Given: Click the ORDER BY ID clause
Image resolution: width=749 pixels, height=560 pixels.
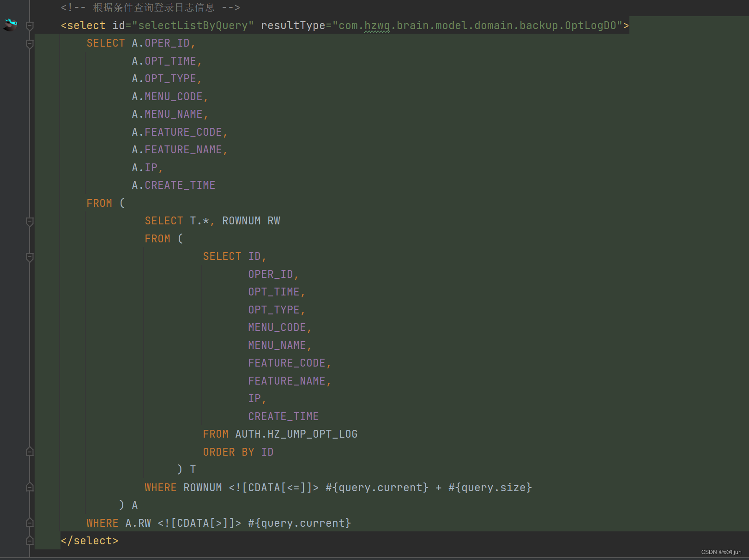Looking at the screenshot, I should (x=238, y=452).
